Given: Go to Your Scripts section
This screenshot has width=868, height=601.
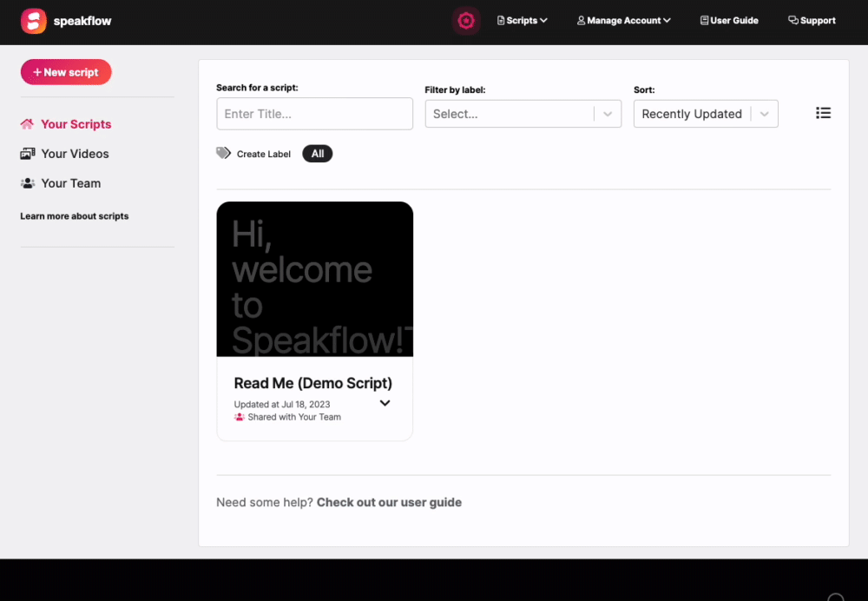Looking at the screenshot, I should pyautogui.click(x=66, y=124).
